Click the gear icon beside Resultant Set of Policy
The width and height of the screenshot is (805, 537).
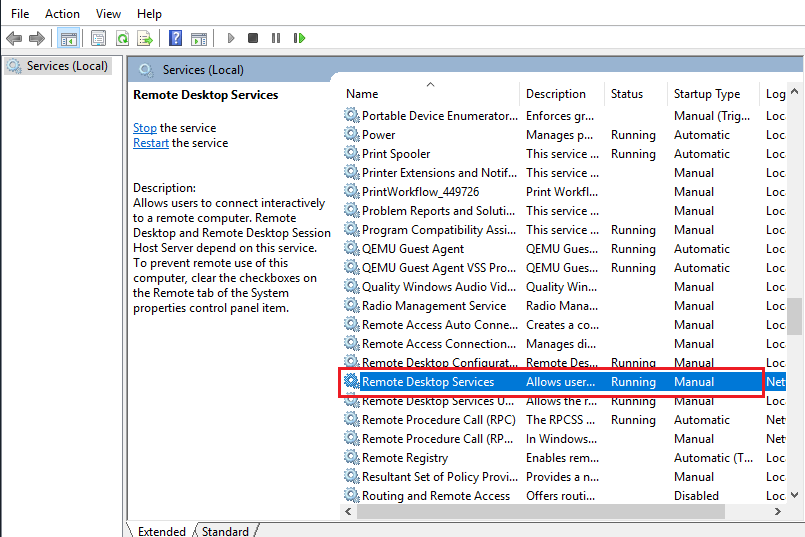(x=351, y=476)
